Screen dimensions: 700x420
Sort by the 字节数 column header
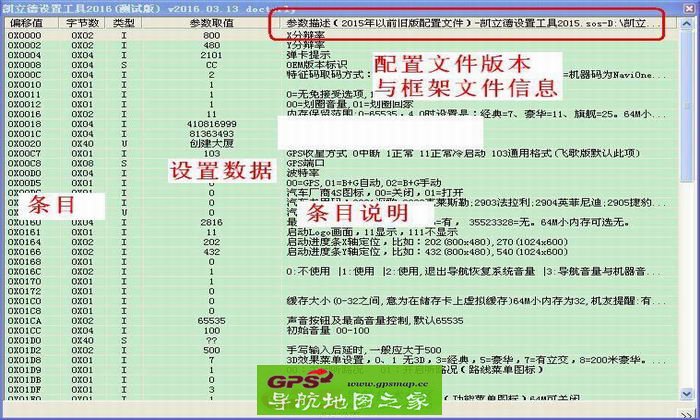[81, 21]
